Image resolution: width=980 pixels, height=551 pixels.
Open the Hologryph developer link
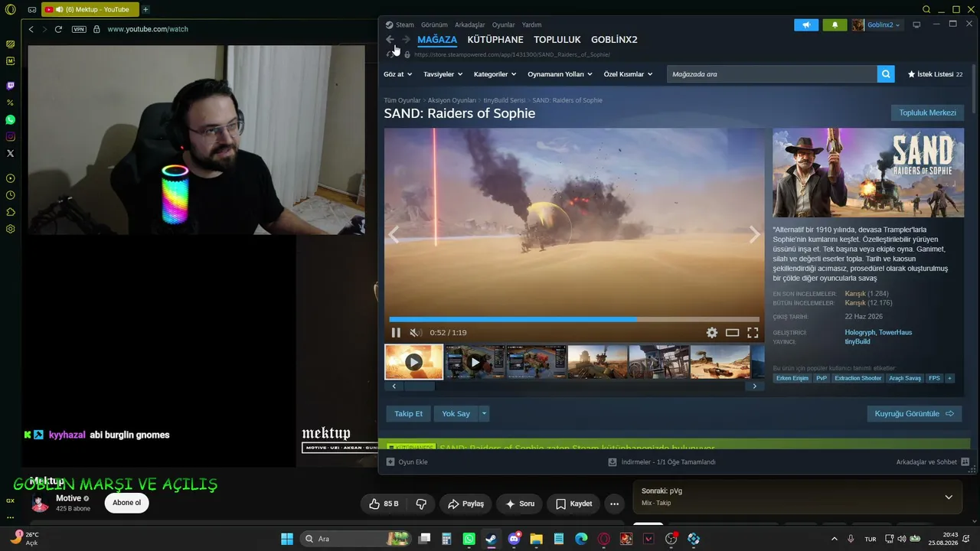coord(858,332)
